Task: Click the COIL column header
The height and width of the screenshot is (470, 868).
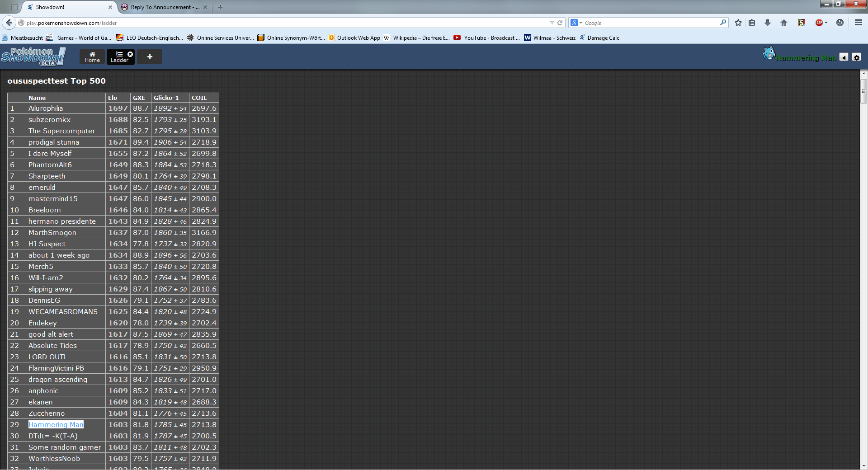Action: [x=199, y=98]
